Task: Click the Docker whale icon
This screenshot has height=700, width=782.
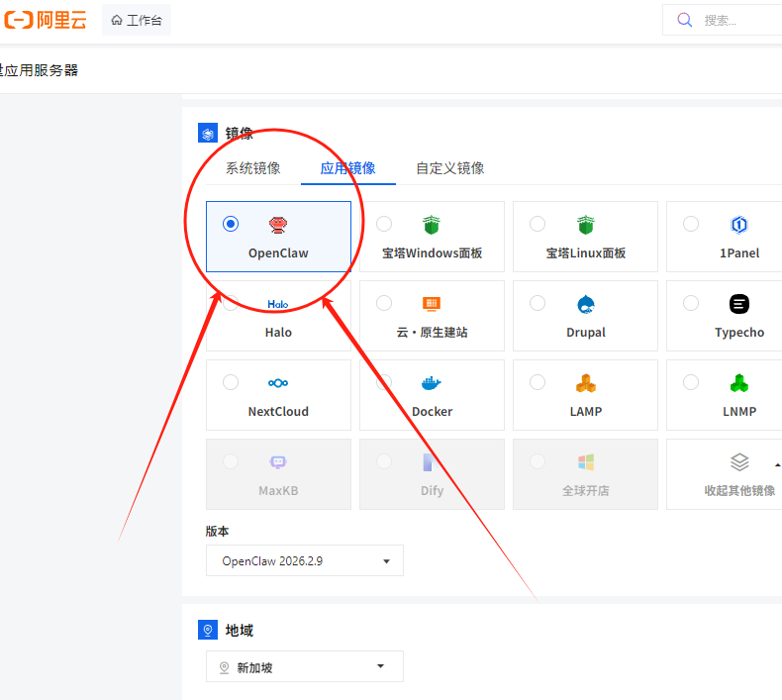Action: coord(432,383)
